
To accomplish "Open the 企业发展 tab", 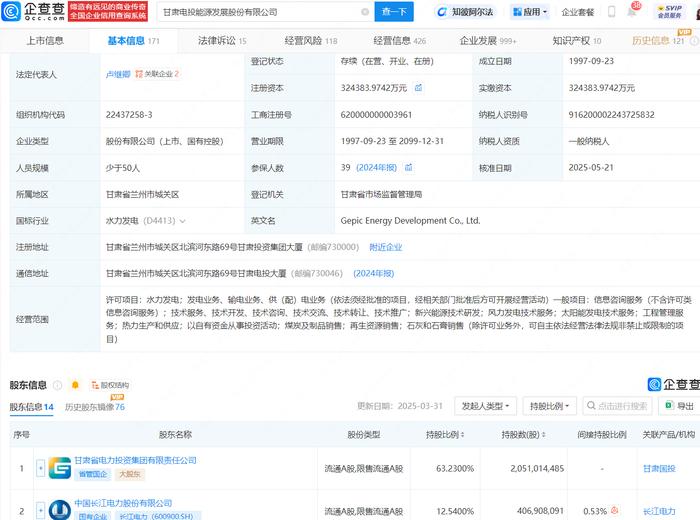I will [488, 41].
